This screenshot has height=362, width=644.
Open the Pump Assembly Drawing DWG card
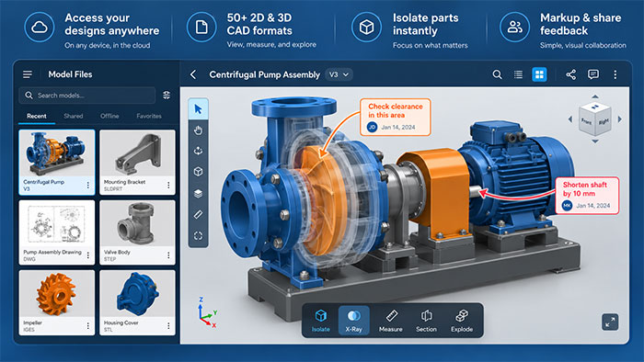(x=57, y=232)
